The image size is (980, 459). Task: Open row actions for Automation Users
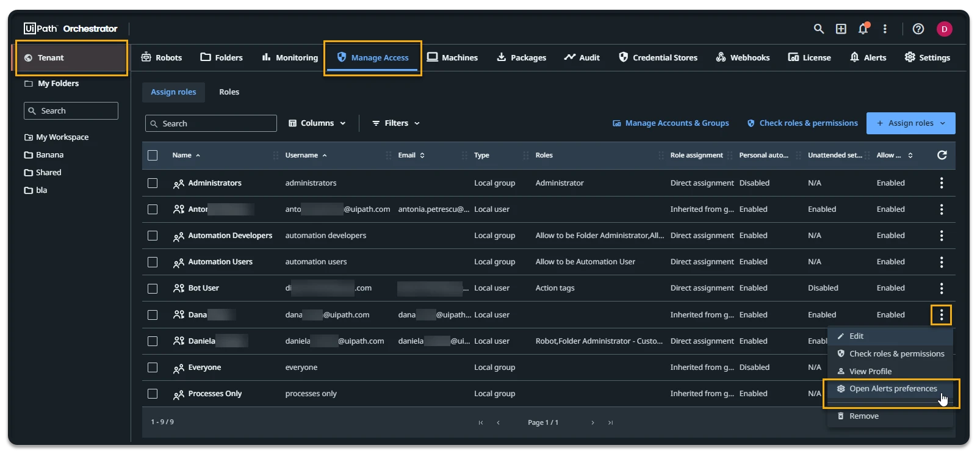pos(942,262)
